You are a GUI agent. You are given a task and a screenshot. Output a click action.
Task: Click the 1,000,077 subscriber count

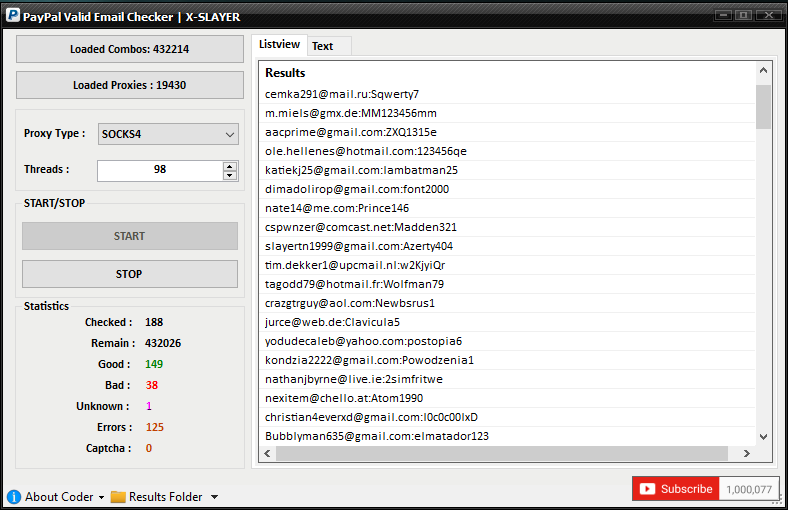749,489
